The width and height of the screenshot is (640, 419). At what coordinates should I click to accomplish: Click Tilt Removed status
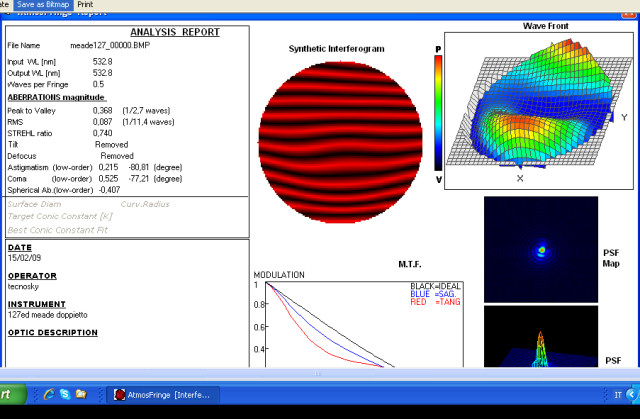point(111,145)
